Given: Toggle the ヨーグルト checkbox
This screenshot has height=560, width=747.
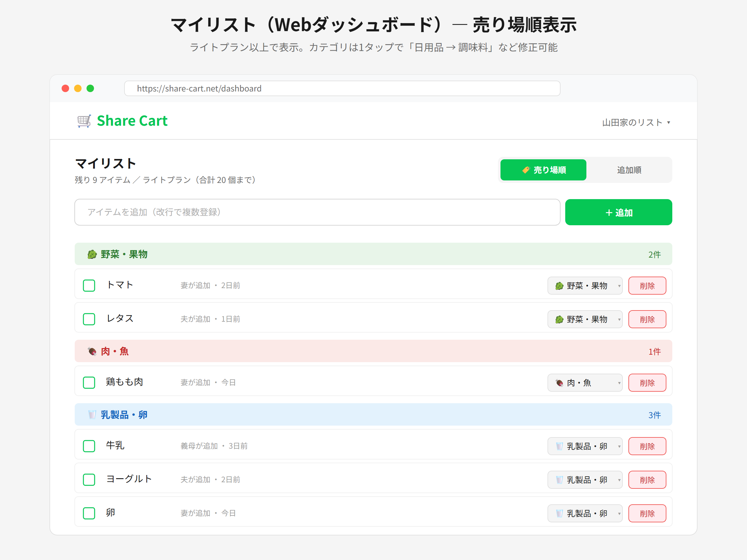Looking at the screenshot, I should (x=89, y=479).
